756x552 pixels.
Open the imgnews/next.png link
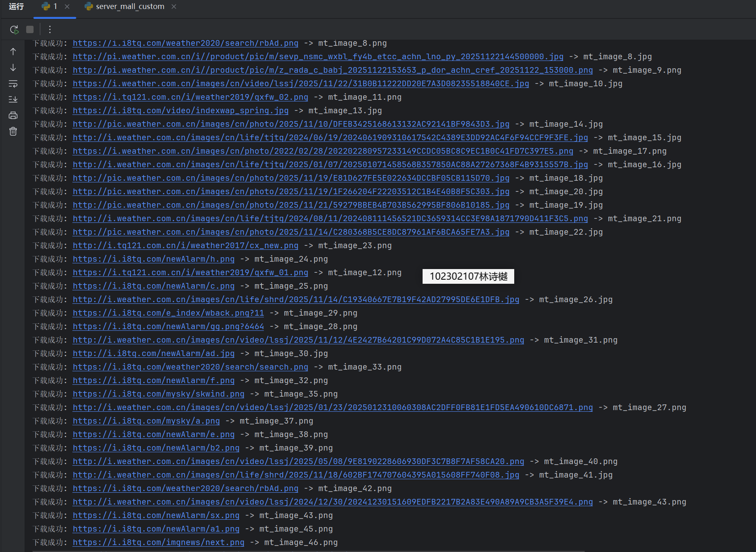(158, 543)
